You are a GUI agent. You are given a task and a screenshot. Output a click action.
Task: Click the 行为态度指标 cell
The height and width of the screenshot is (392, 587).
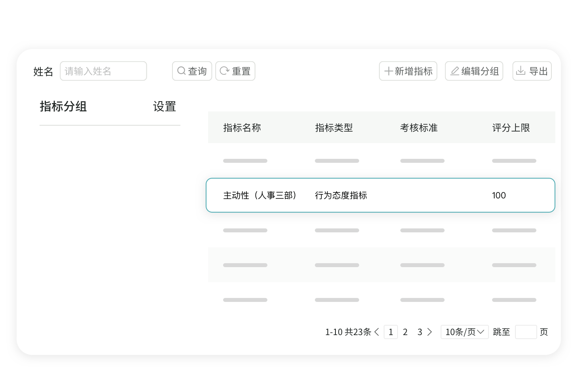click(341, 195)
